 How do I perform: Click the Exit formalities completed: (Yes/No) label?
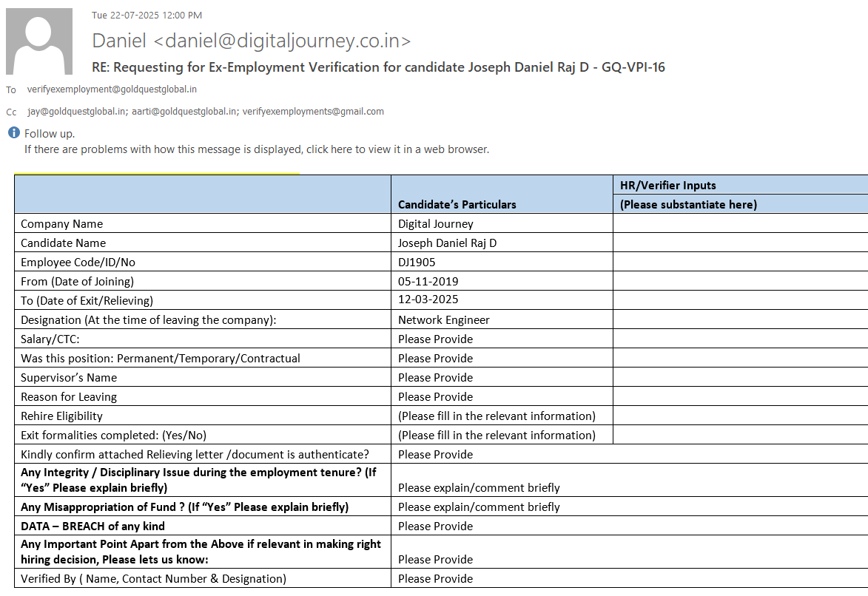click(113, 436)
